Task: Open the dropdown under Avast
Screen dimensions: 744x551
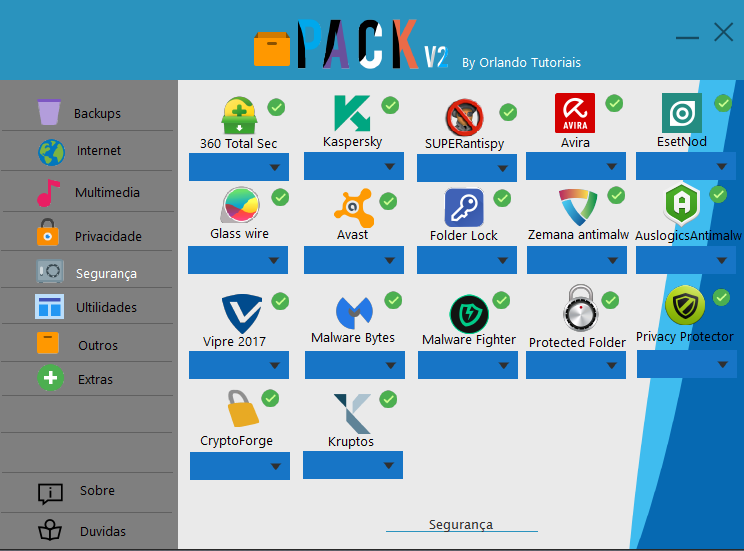Action: (353, 260)
